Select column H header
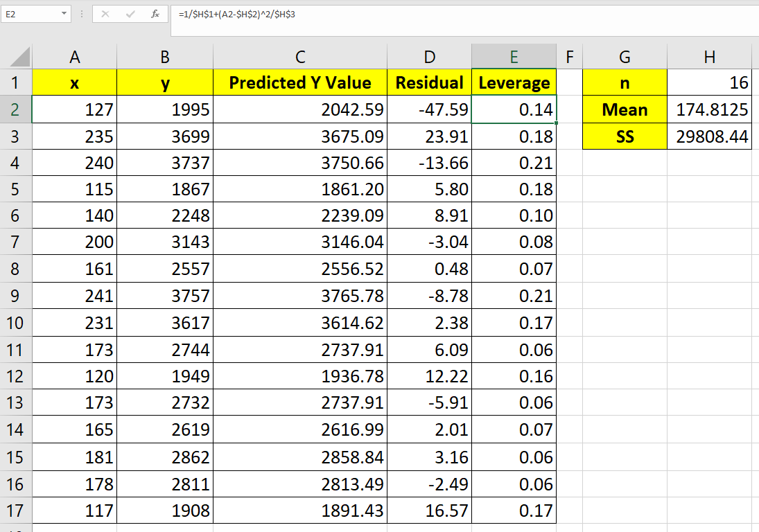 pyautogui.click(x=709, y=57)
